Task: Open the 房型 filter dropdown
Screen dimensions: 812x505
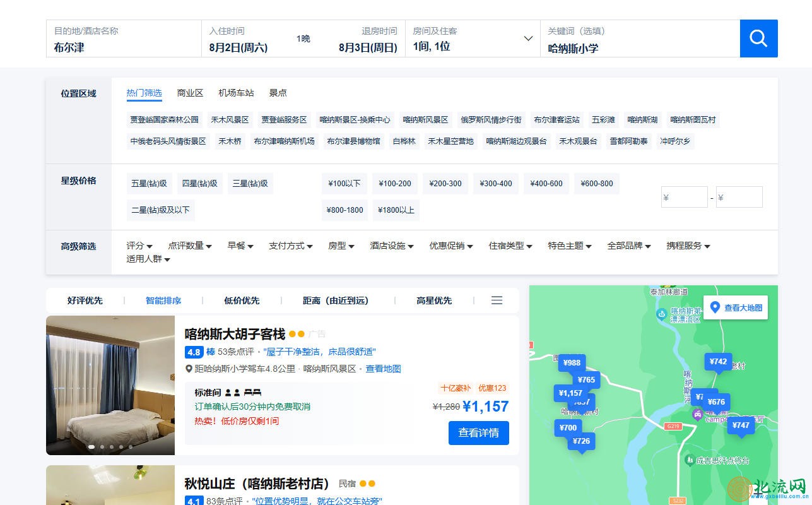Action: pos(341,246)
